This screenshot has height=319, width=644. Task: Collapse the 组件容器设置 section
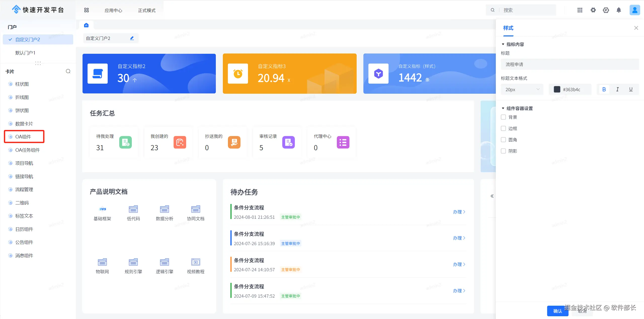point(503,108)
